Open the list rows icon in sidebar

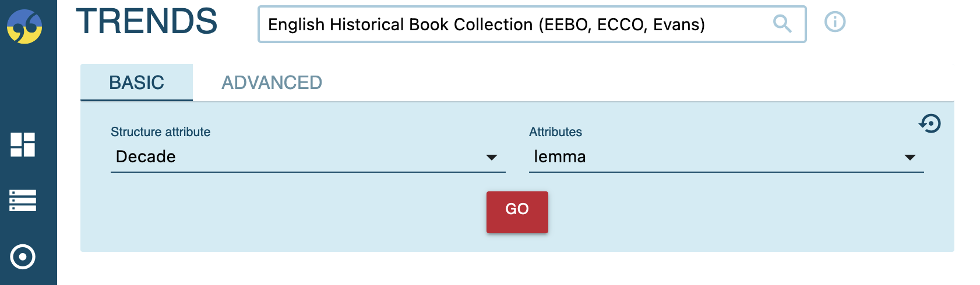[x=23, y=201]
